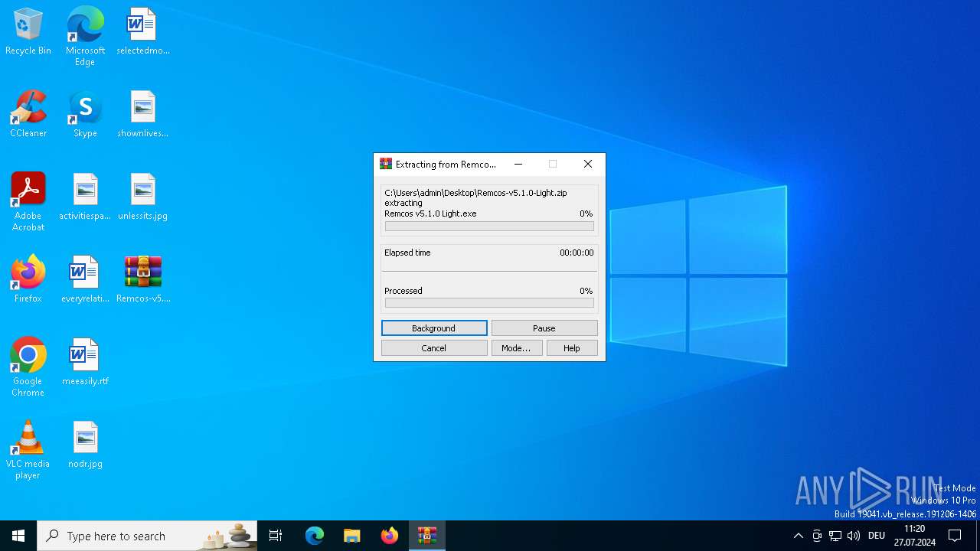Click the 00:00:00 elapsed time value

click(x=577, y=253)
